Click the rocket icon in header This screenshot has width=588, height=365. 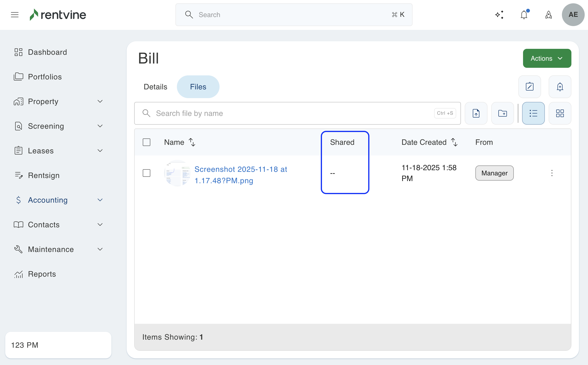click(x=548, y=15)
